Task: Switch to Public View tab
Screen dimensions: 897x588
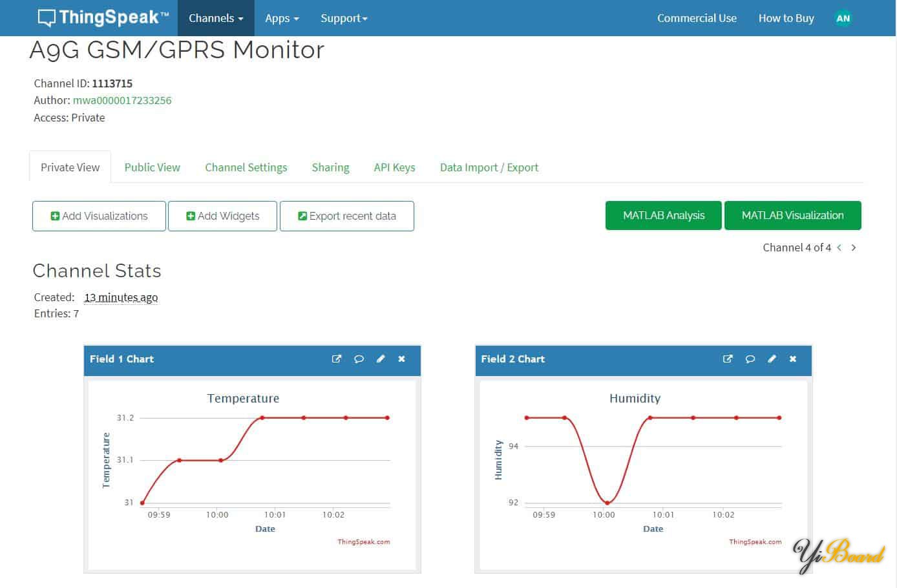Action: [x=152, y=167]
